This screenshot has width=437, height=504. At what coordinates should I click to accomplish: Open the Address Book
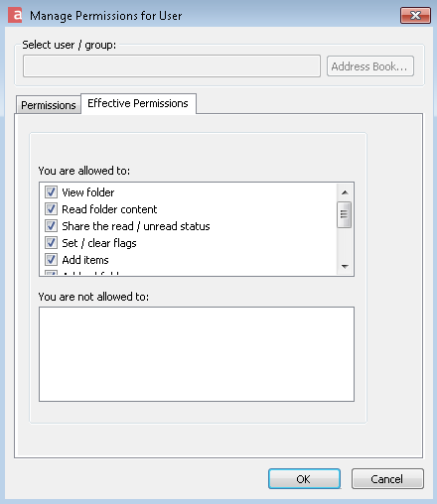370,66
